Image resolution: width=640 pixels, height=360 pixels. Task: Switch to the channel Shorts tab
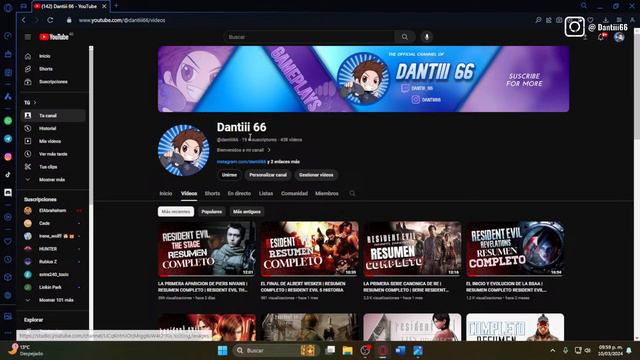click(x=212, y=193)
